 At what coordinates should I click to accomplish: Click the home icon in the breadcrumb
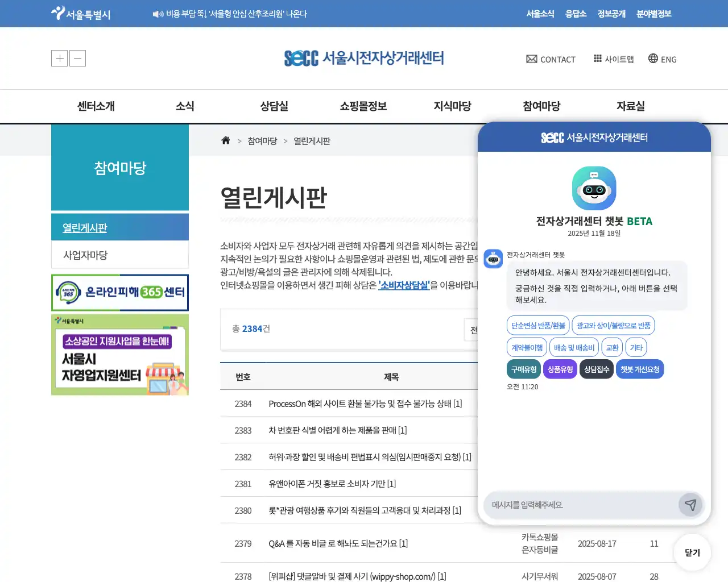225,140
